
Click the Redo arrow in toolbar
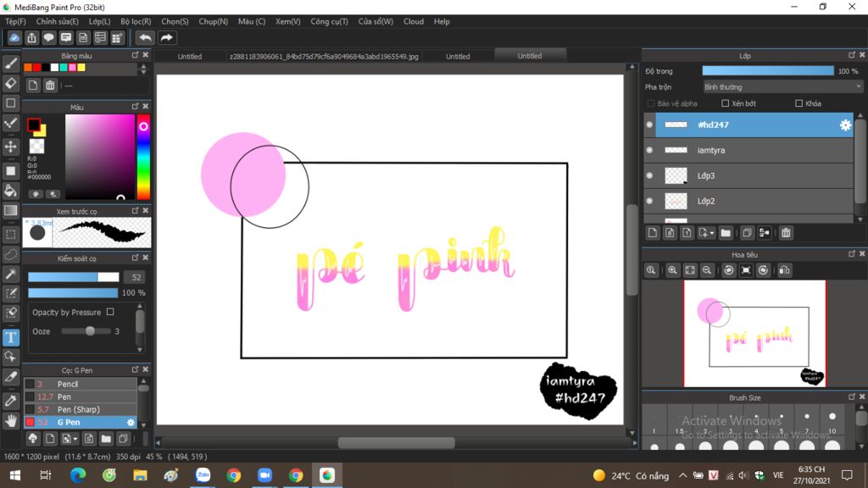(167, 37)
